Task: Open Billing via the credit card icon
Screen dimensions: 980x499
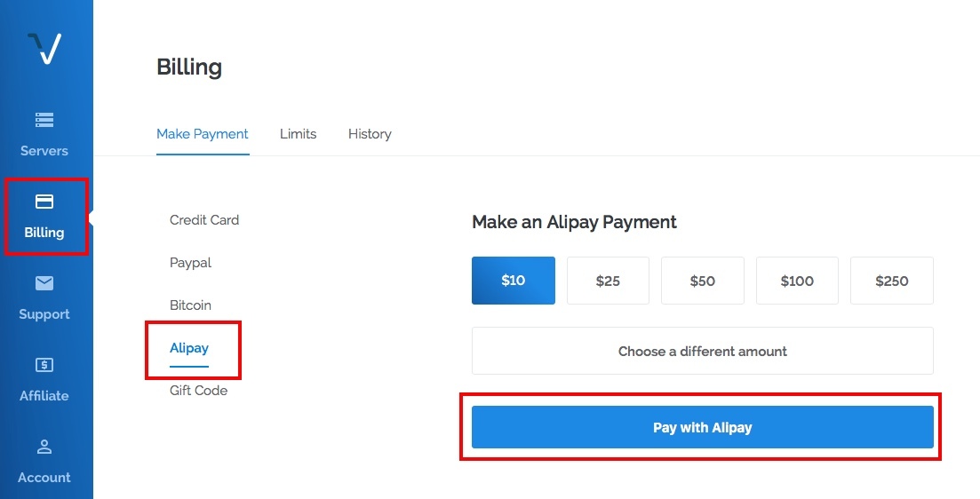Action: tap(44, 201)
